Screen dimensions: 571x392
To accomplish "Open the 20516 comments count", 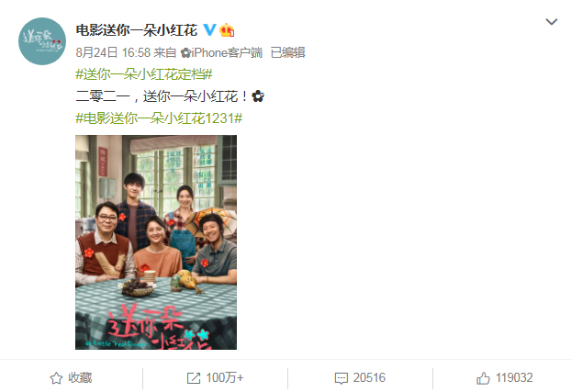I will click(369, 378).
